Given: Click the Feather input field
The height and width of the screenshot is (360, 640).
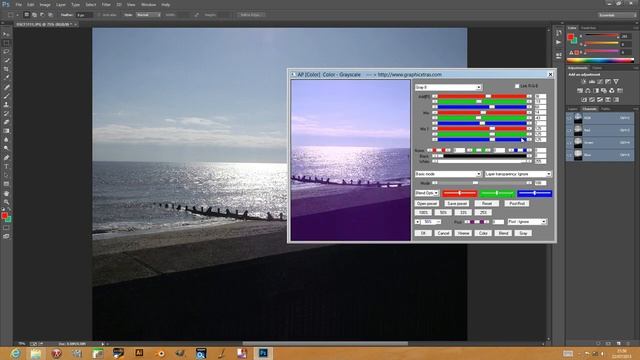Looking at the screenshot, I should point(84,15).
